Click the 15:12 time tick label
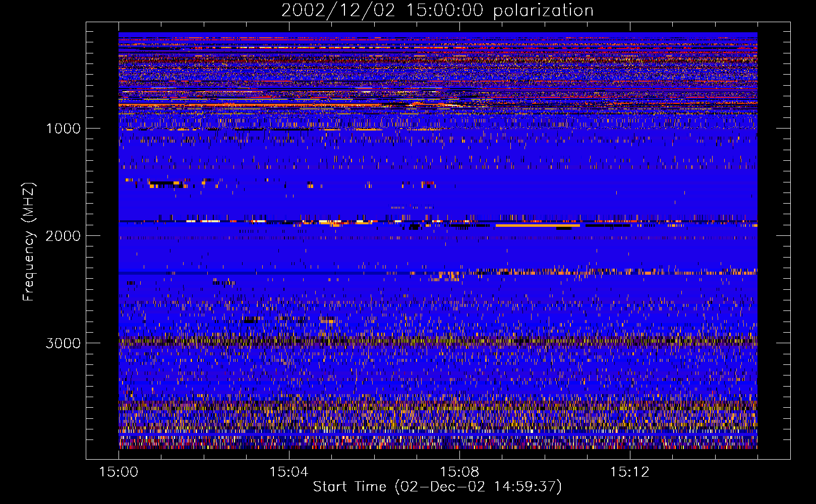The image size is (816, 504). [630, 472]
